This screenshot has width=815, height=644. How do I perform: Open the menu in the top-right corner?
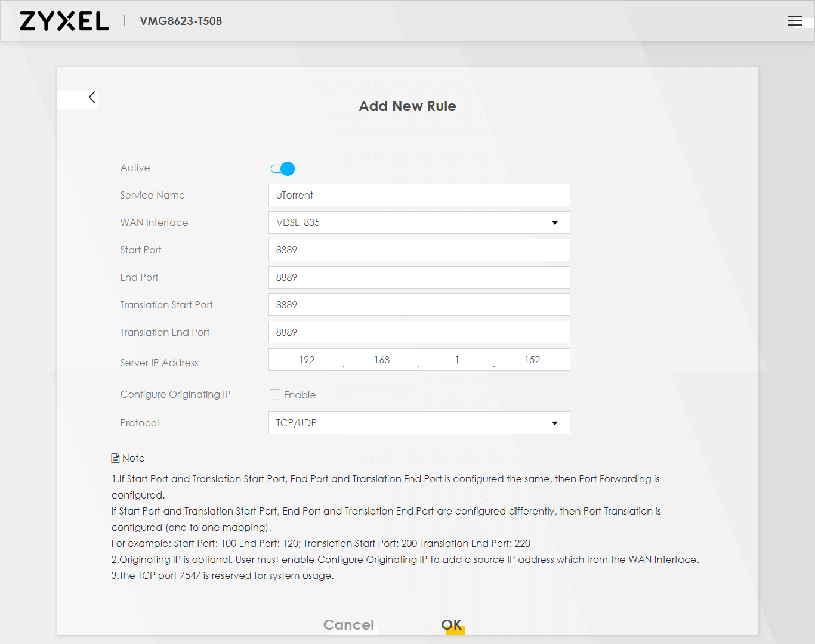795,20
